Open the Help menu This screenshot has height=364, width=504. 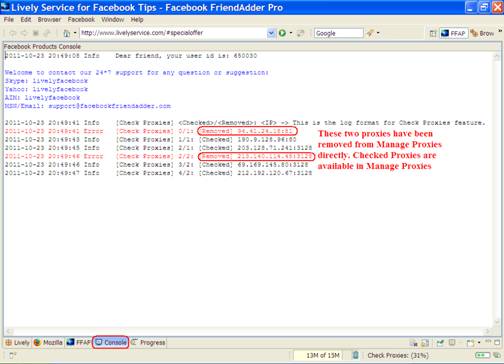137,20
